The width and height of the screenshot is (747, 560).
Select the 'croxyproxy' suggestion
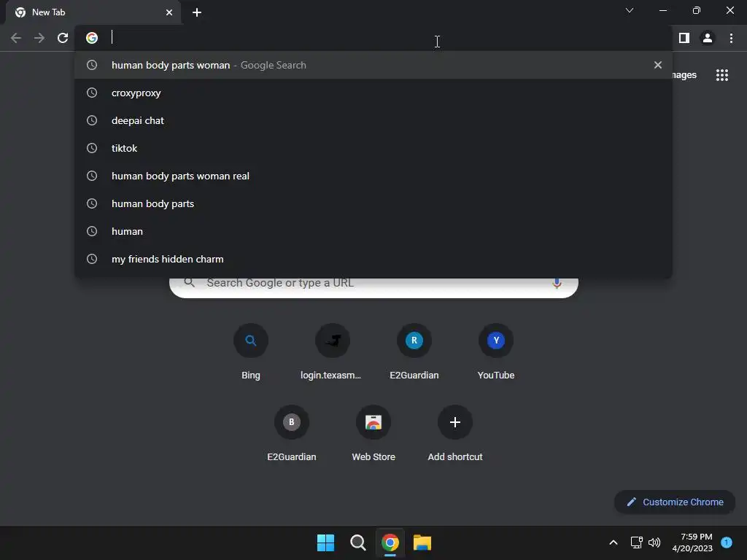click(x=373, y=93)
